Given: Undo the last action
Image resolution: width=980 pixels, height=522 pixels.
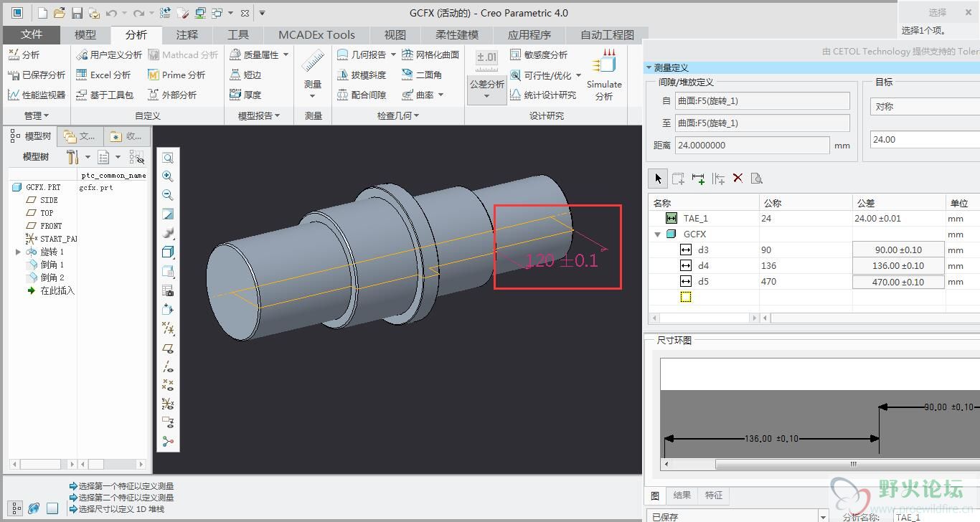Looking at the screenshot, I should point(110,13).
